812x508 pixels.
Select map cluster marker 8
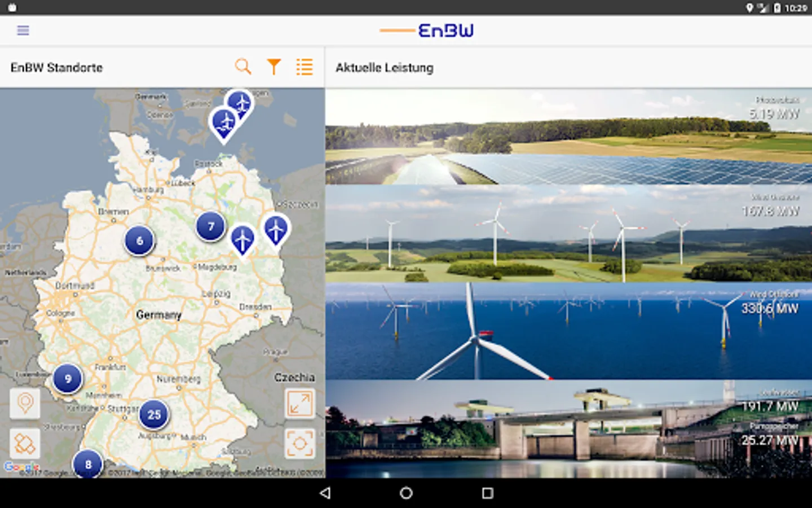88,465
